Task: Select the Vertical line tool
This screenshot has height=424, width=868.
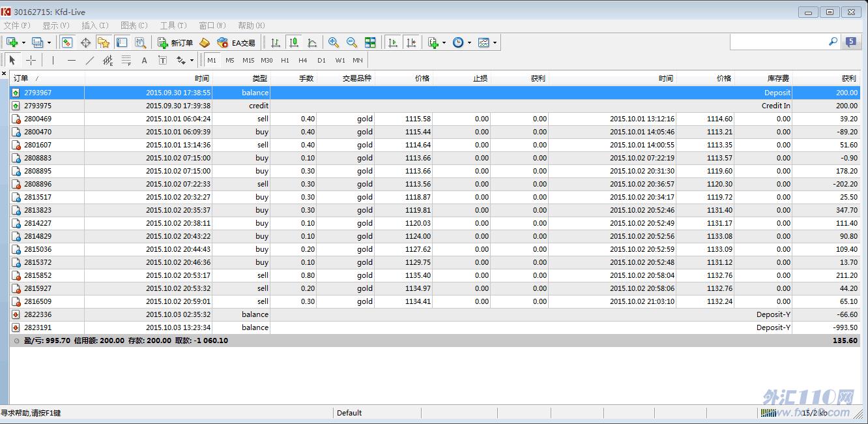Action: (x=53, y=60)
